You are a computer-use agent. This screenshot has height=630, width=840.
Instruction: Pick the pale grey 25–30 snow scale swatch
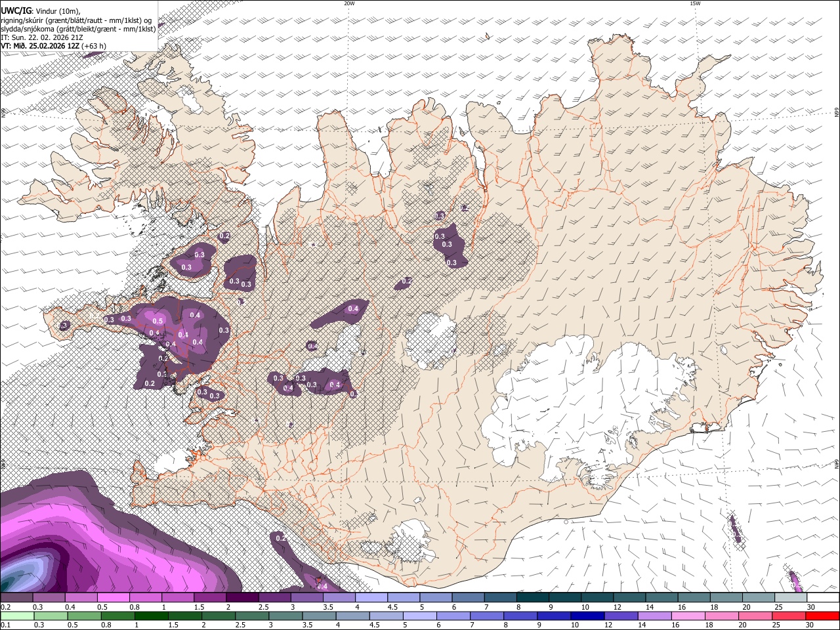coord(791,598)
